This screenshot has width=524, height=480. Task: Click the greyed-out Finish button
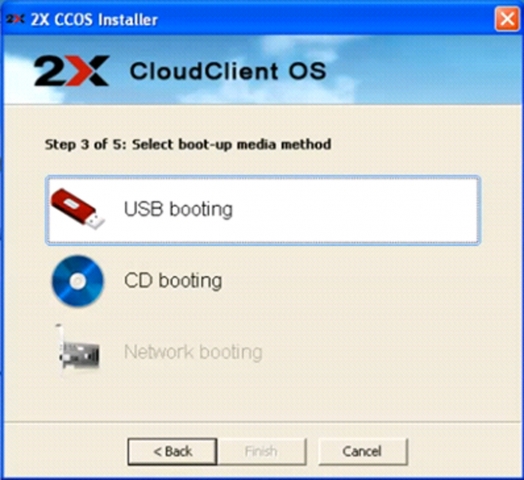pyautogui.click(x=262, y=452)
